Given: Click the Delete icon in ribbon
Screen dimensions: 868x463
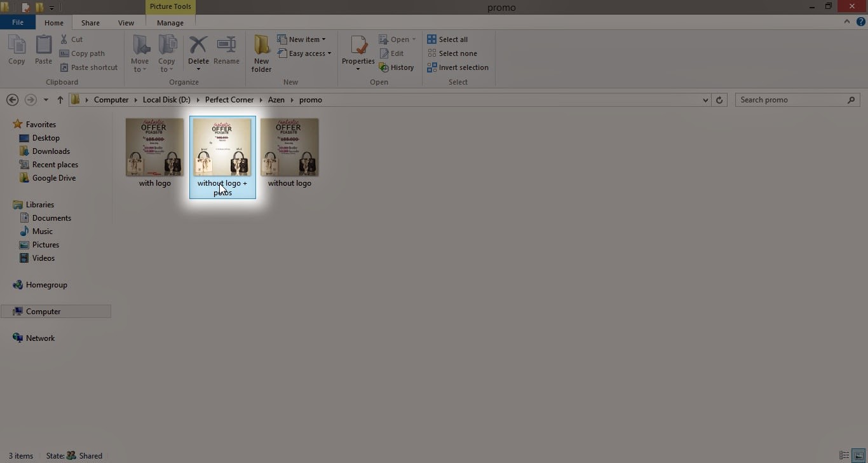Looking at the screenshot, I should coord(198,46).
